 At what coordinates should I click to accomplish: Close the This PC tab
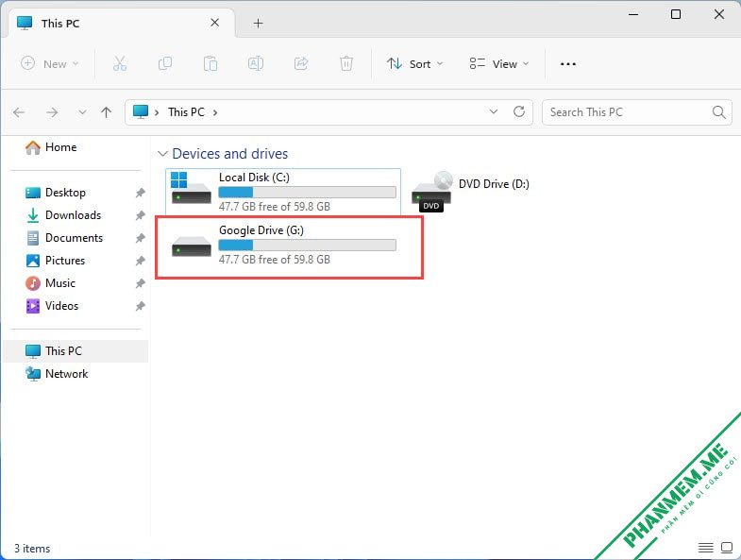click(x=214, y=23)
